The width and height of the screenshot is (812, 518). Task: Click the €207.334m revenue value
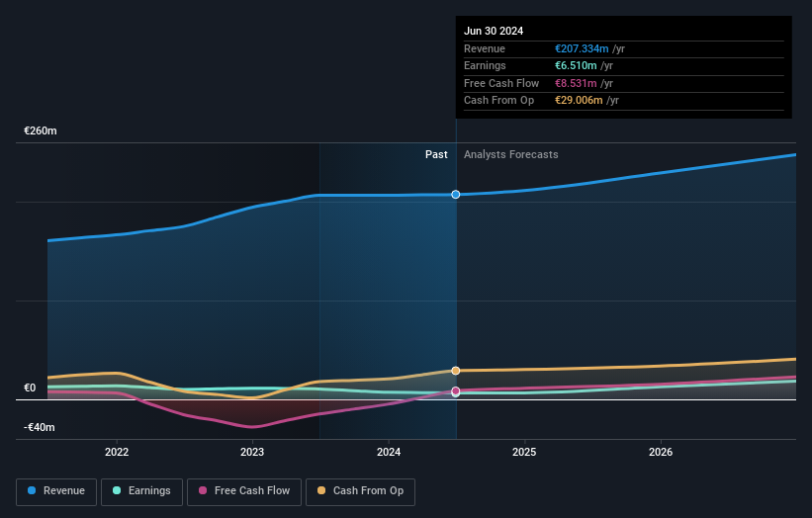582,48
